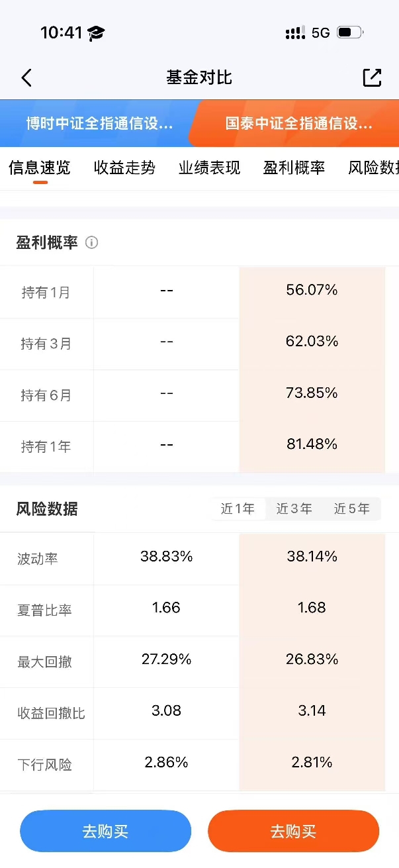Viewport: 399px width, 868px height.
Task: Tap graduation cap icon beside clock
Action: click(x=96, y=33)
